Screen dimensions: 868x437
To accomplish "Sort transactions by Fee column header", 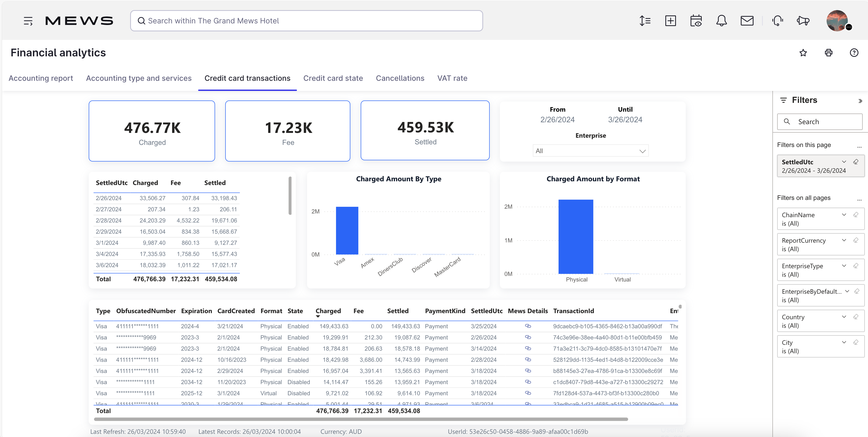I will [x=359, y=311].
